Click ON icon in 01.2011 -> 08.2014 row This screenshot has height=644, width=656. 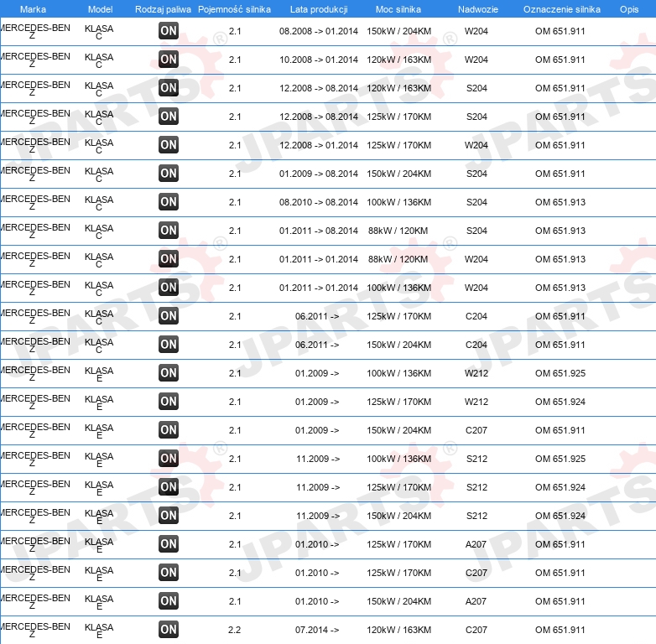169,230
